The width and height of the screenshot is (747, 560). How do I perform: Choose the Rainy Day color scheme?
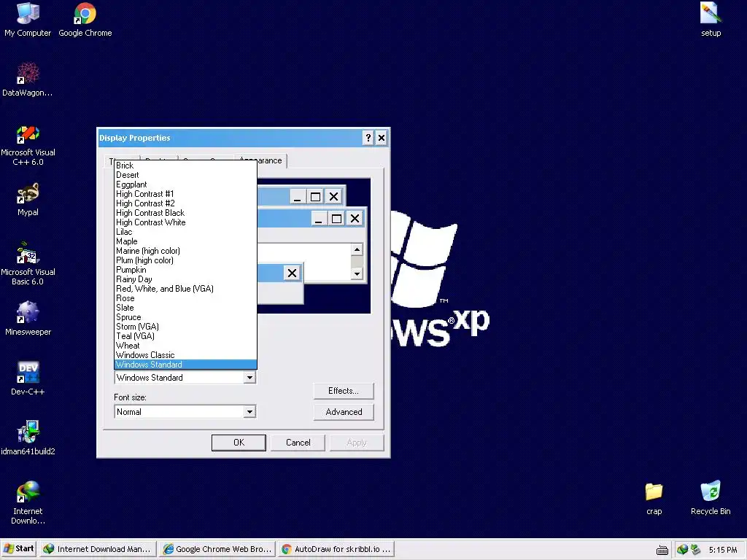(x=186, y=279)
